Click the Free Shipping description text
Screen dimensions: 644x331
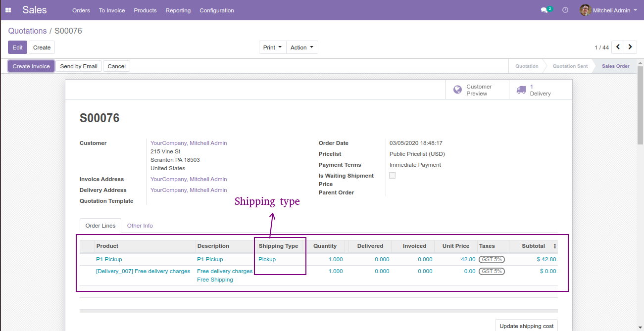pos(215,280)
